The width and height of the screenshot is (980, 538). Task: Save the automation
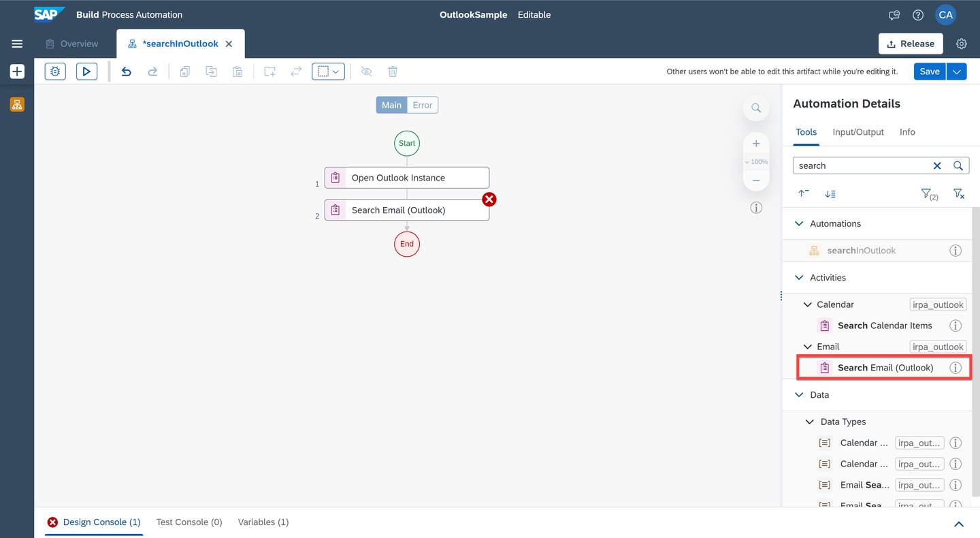pos(930,72)
